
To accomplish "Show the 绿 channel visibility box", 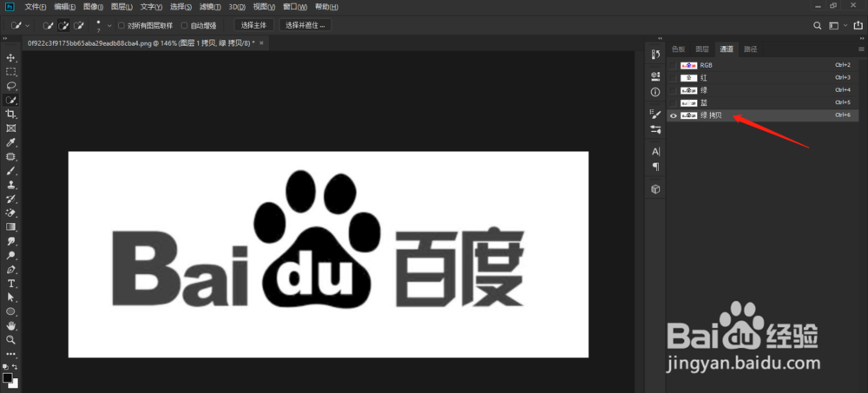I will coord(674,90).
